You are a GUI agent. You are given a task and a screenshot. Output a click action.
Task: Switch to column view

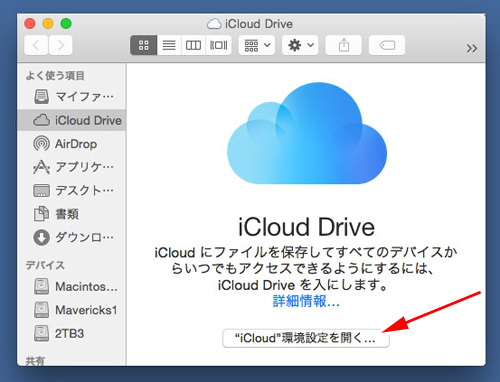(193, 45)
